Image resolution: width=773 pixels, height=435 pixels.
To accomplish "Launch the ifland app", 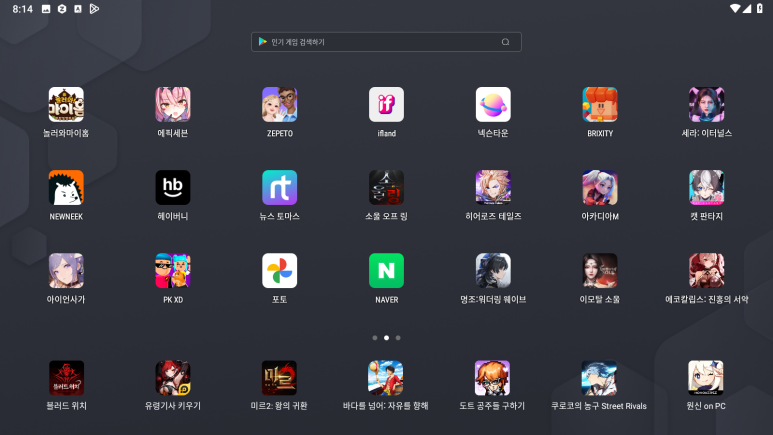I will tap(386, 105).
